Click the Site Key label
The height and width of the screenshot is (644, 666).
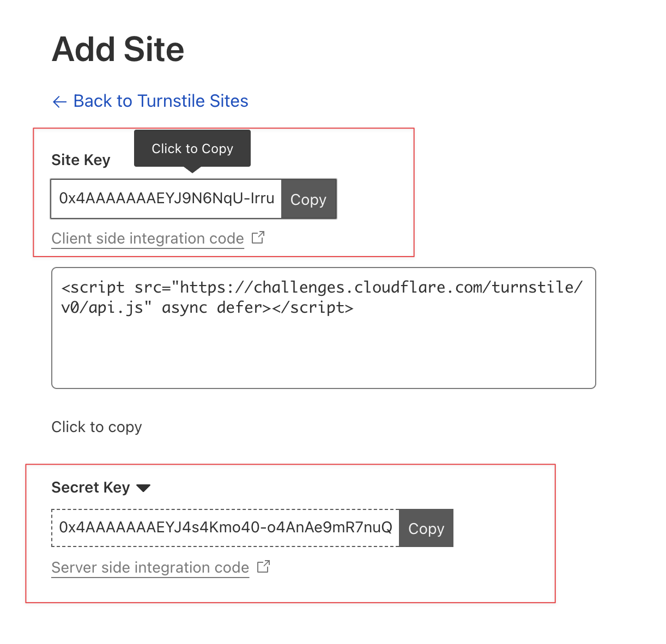[81, 160]
